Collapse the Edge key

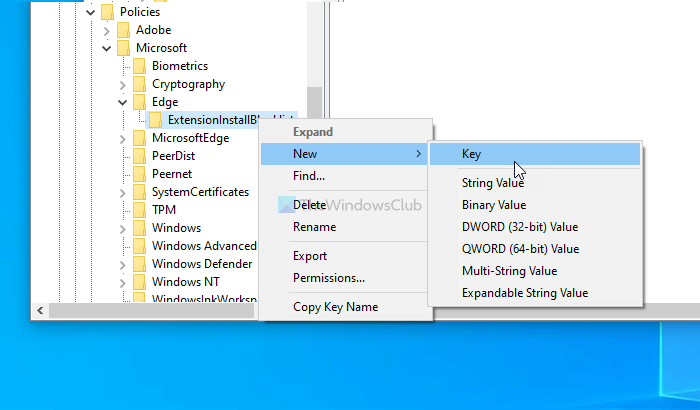[x=123, y=102]
